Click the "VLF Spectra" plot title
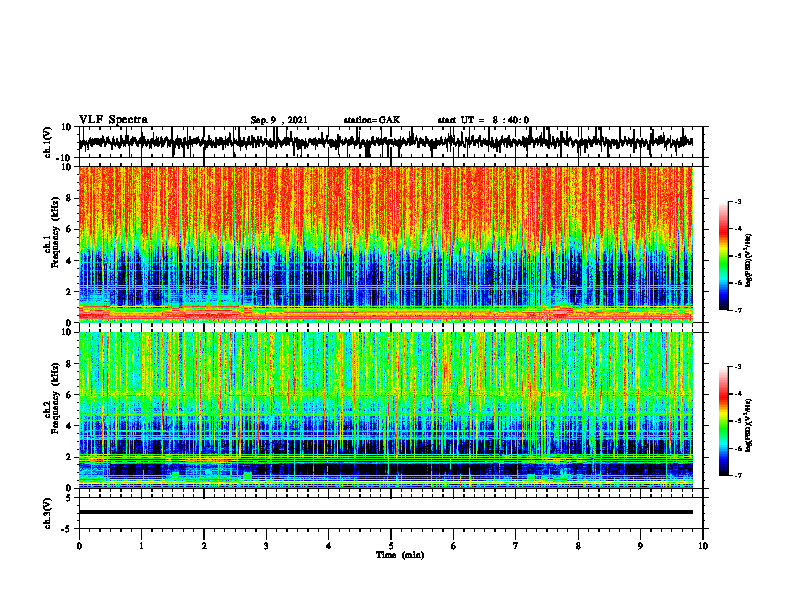792x612 pixels. [x=113, y=120]
